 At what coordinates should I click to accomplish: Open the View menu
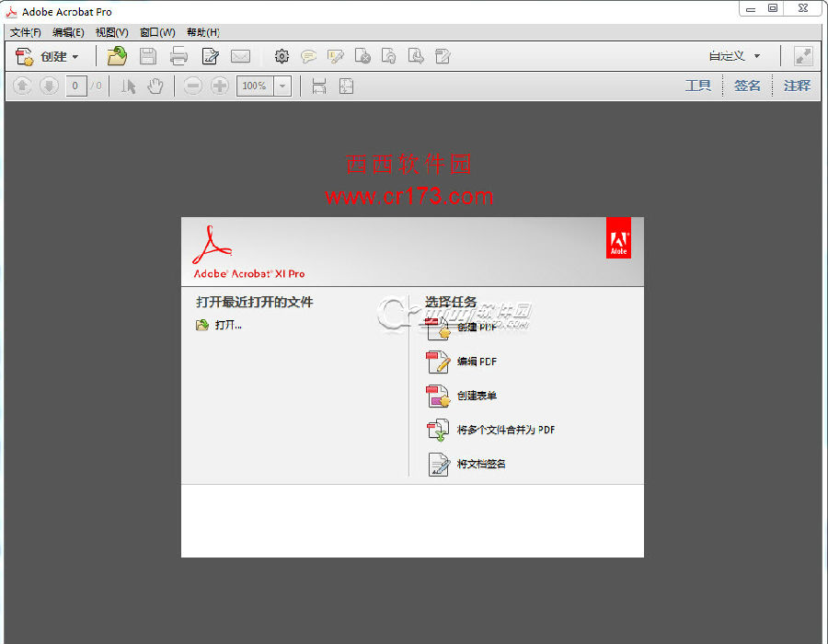pyautogui.click(x=112, y=32)
